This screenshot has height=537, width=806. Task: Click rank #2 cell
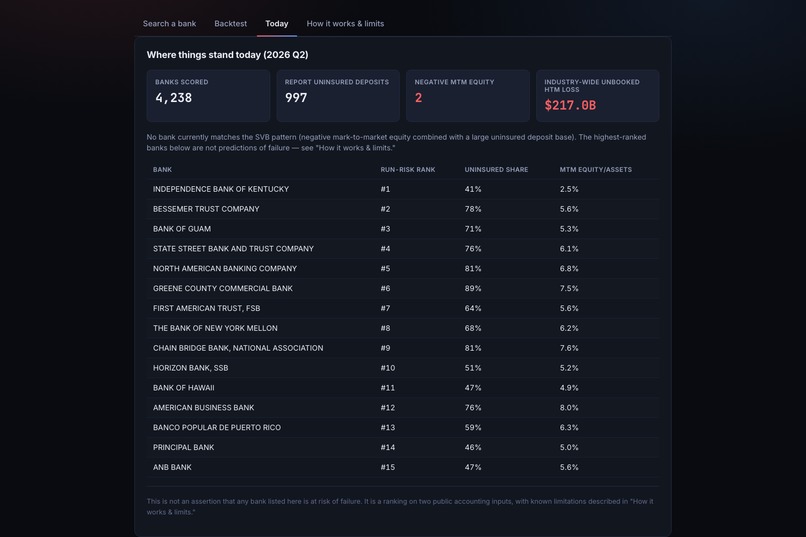(385, 209)
